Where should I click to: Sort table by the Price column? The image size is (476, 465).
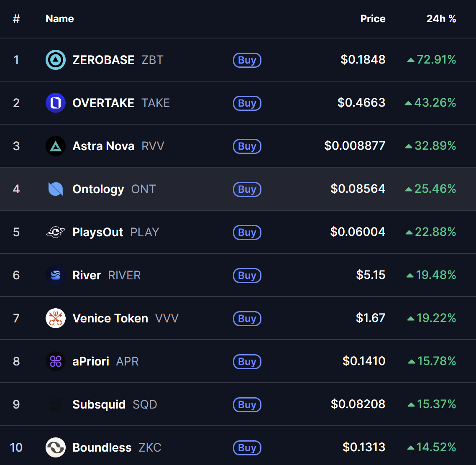[372, 18]
